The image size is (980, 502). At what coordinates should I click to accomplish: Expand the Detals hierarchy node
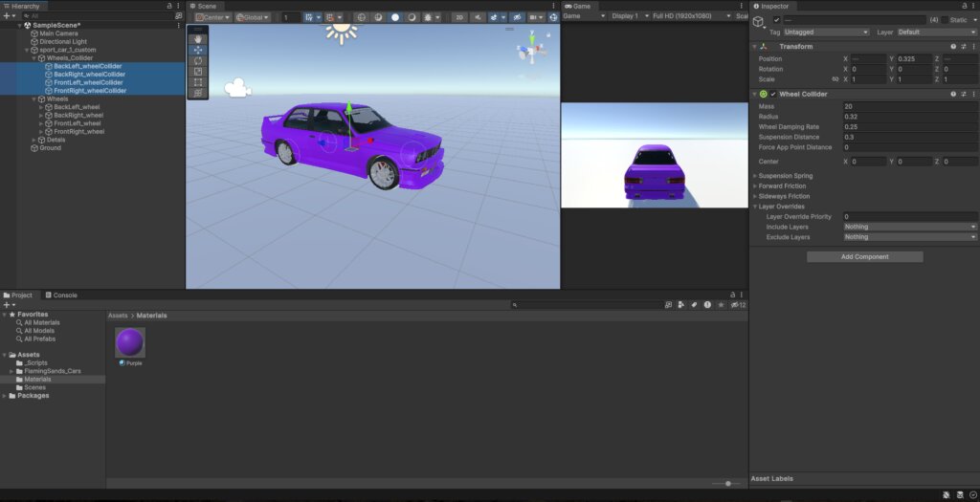pos(33,140)
